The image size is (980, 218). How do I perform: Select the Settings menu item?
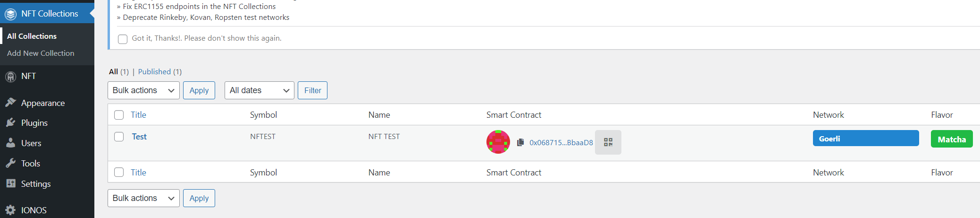click(x=36, y=183)
